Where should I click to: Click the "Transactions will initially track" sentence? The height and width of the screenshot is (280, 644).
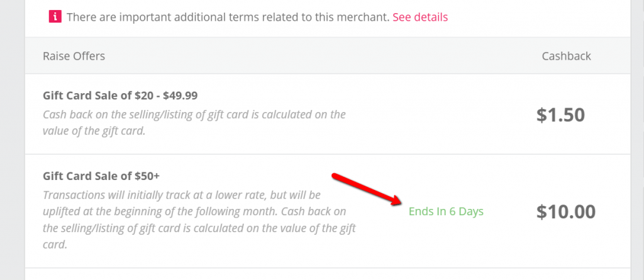point(145,194)
